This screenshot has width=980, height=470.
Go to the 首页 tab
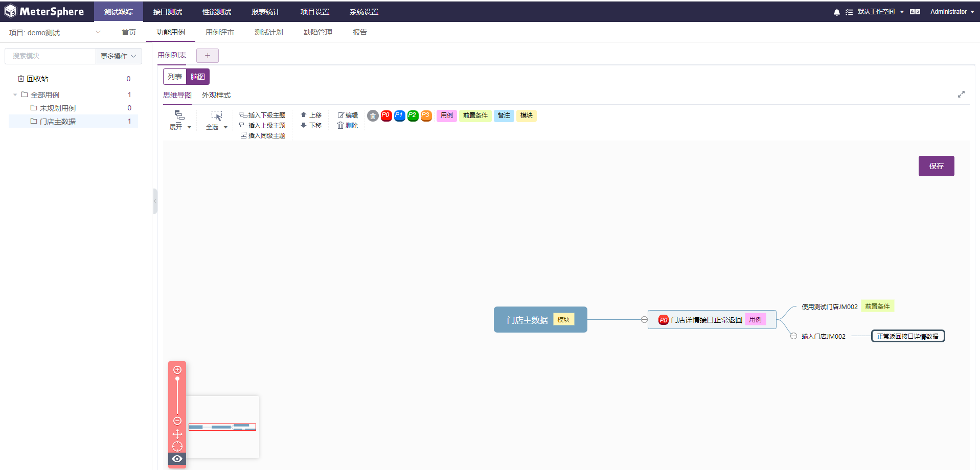click(x=129, y=32)
